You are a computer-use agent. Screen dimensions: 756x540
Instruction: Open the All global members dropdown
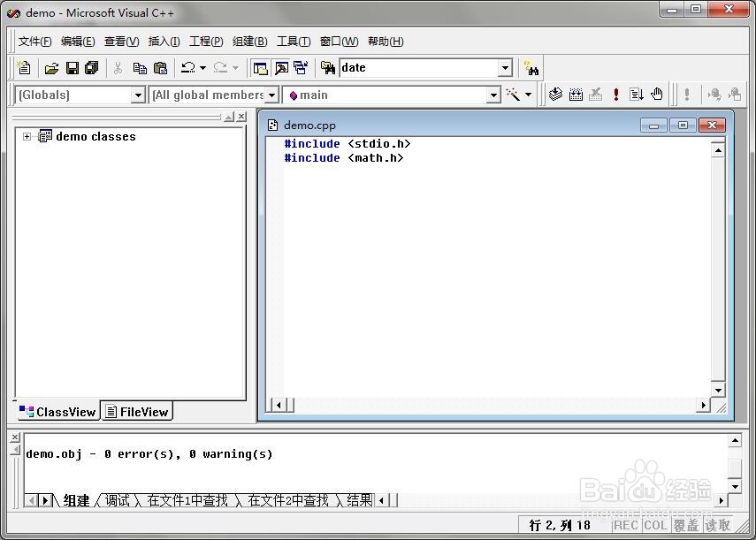point(272,95)
